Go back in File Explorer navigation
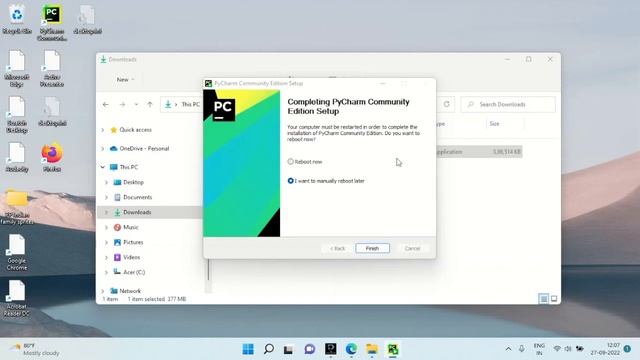Screen dimensions: 640x360 click(106, 104)
